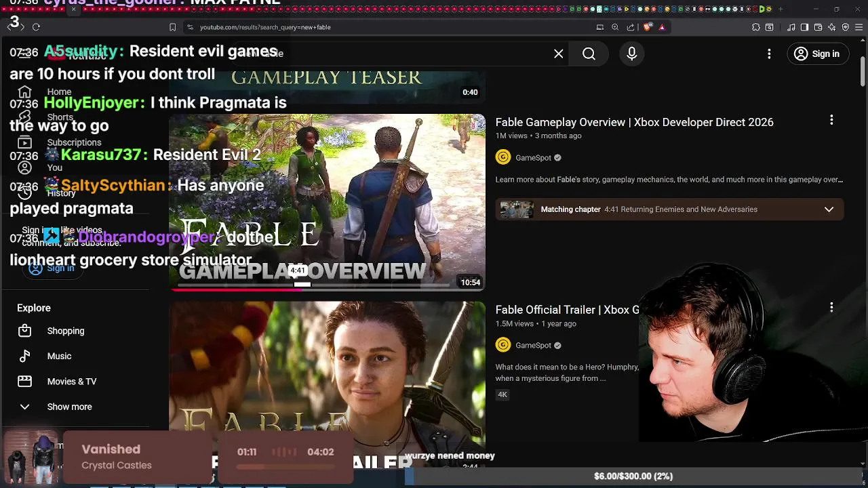
Task: Click the Music note icon in Explore
Action: (x=24, y=356)
